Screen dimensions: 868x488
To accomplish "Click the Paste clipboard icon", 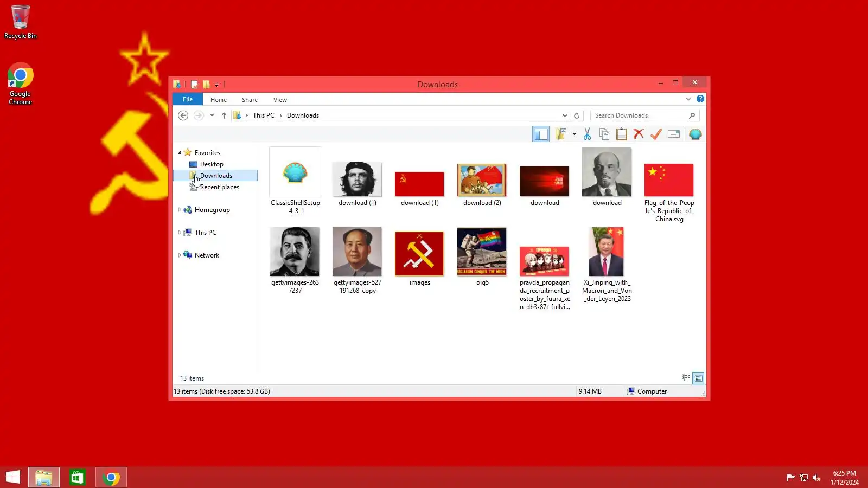I will [x=622, y=134].
